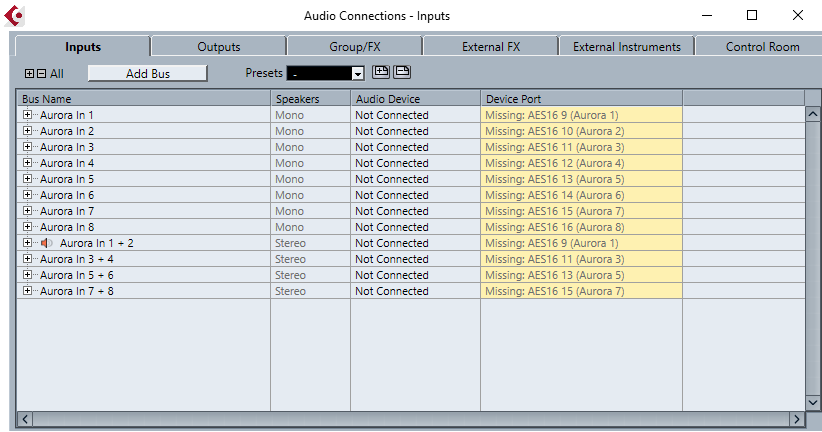This screenshot has width=822, height=432.
Task: Click the delete preset icon
Action: [x=402, y=72]
